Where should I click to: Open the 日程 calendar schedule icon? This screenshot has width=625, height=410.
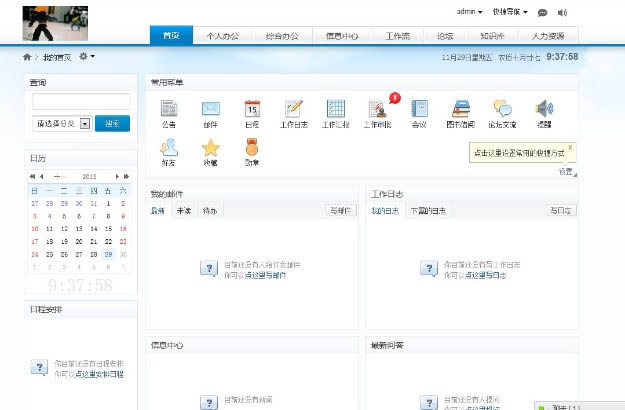click(252, 110)
